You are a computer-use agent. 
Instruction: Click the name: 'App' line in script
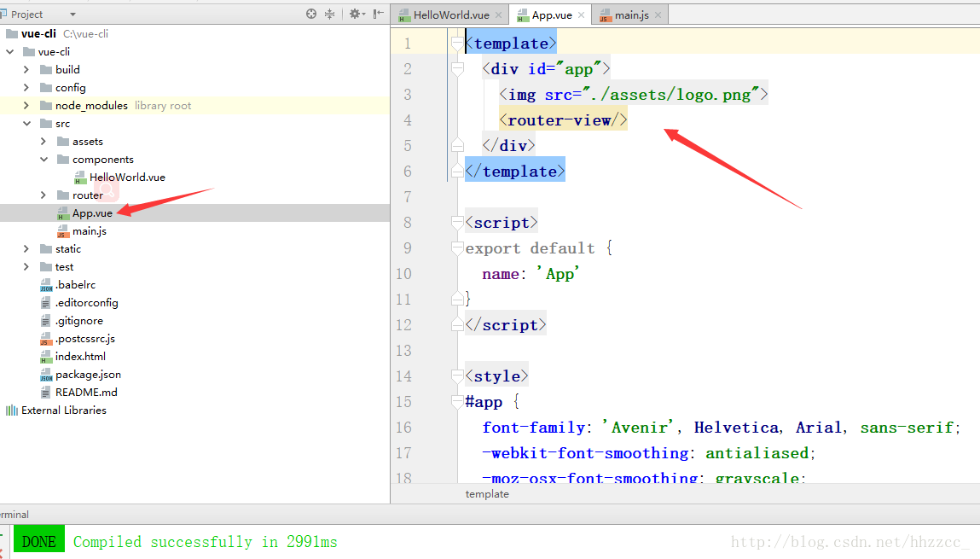[x=531, y=274]
